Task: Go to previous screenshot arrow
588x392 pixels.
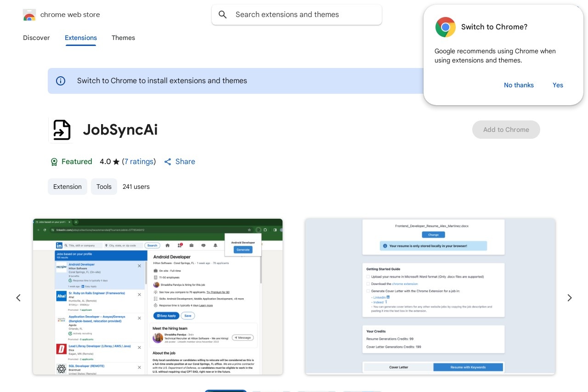Action: click(18, 298)
